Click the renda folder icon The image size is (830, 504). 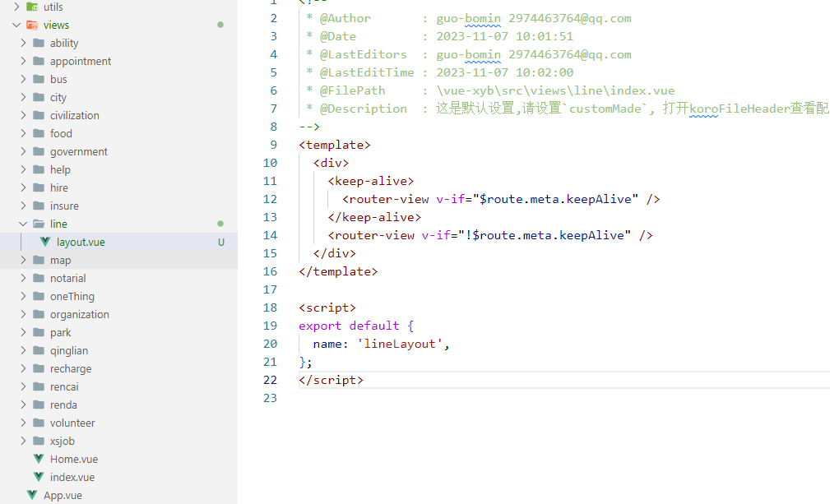39,405
